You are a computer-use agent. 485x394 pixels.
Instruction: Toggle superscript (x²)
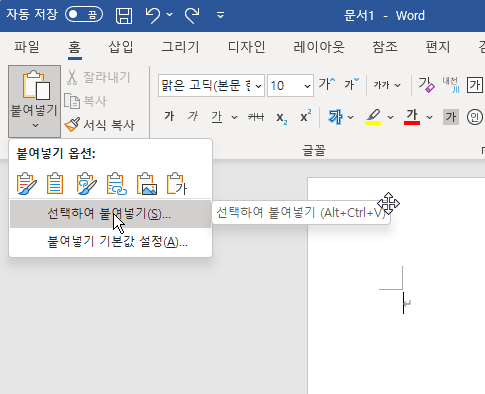(x=305, y=116)
